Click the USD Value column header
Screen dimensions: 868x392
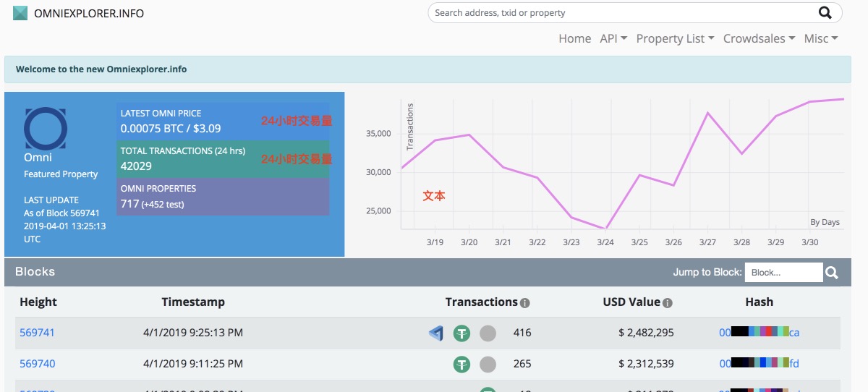click(631, 302)
